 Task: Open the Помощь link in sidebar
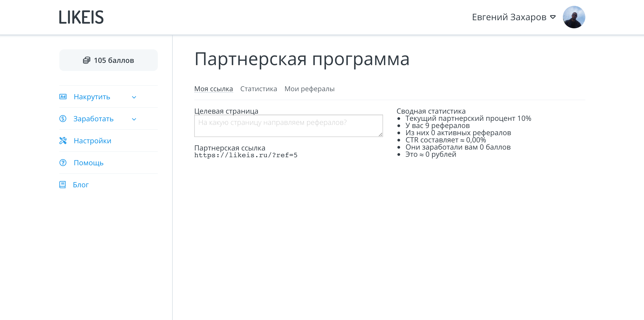[89, 163]
